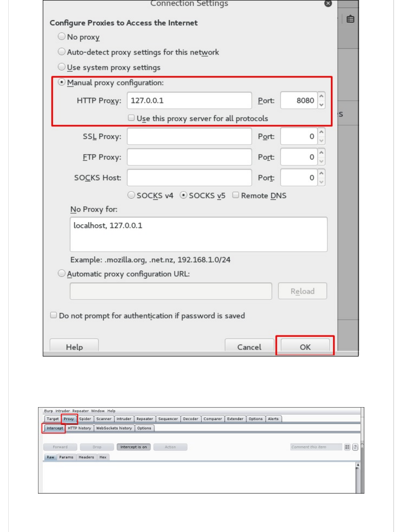Decrease the SSL Proxy port value
The image size is (402, 532).
point(321,141)
